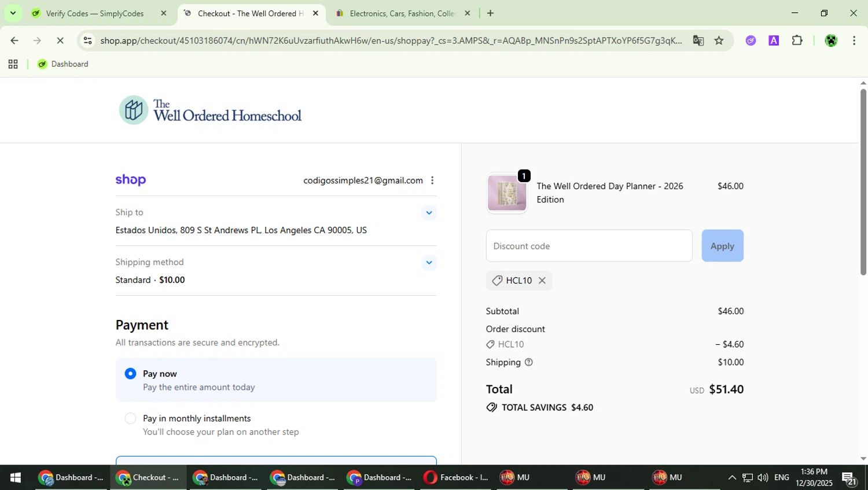The image size is (868, 490).
Task: View site information icon in address bar
Action: 87,40
